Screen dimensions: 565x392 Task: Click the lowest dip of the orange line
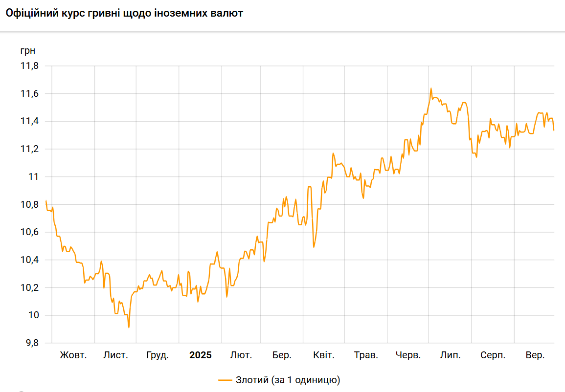129,327
